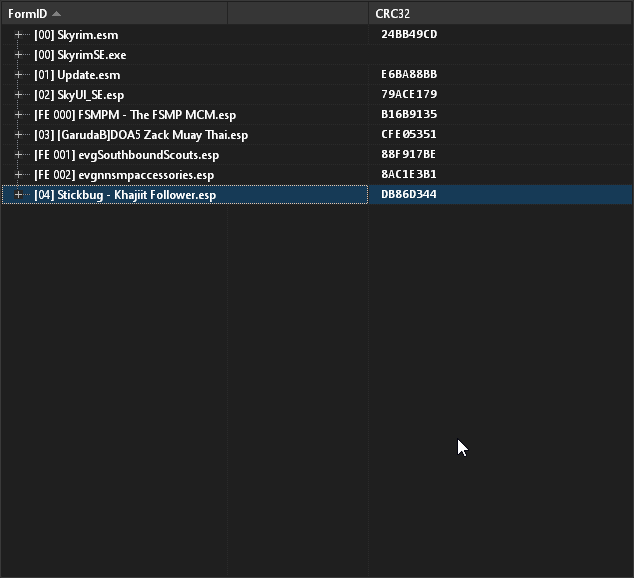634x578 pixels.
Task: Expand the [GarudaB]DOA5 Zack Muay Thai.esp node
Action: point(18,135)
